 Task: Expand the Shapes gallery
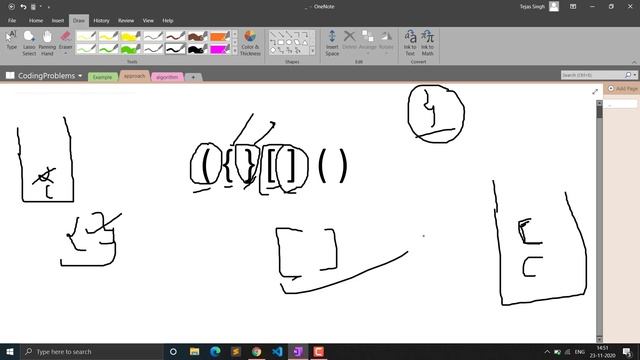point(312,51)
